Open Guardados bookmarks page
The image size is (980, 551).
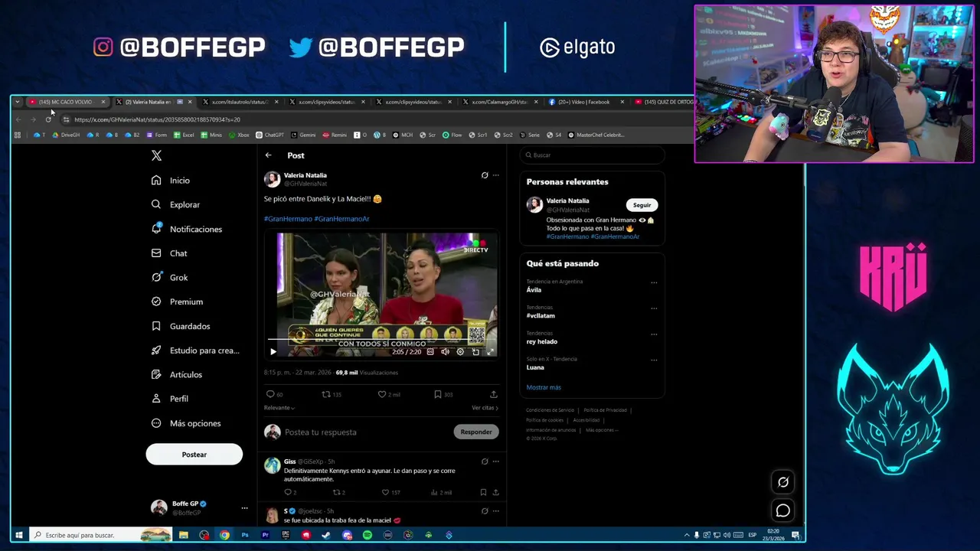pos(181,326)
